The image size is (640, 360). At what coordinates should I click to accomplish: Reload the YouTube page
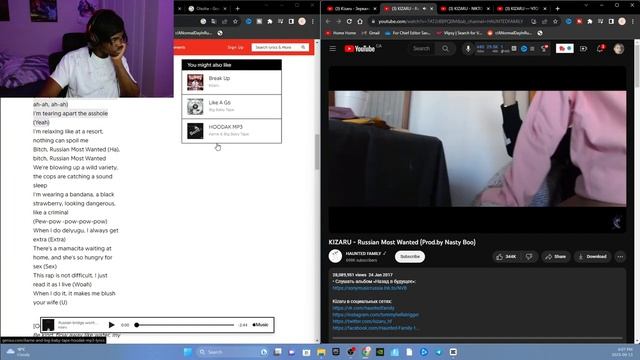[349, 21]
